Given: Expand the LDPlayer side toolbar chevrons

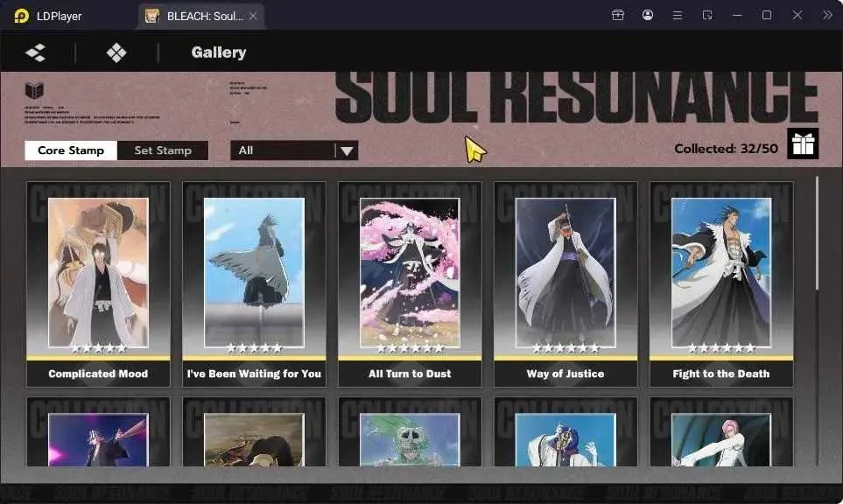Looking at the screenshot, I should tap(827, 15).
